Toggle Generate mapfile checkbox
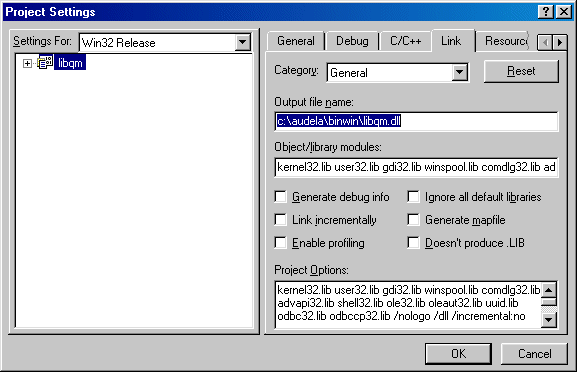Viewport: 577px width, 372px height. click(x=413, y=220)
